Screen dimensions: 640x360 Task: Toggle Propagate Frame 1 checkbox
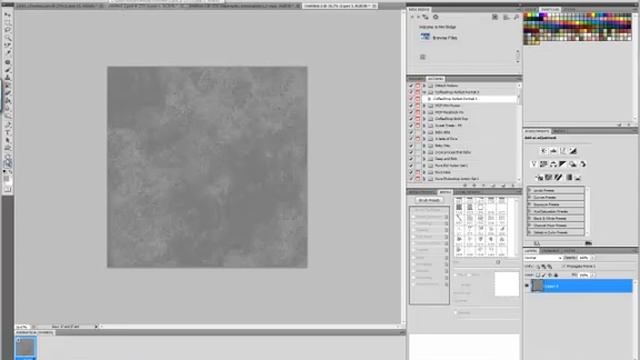[564, 266]
